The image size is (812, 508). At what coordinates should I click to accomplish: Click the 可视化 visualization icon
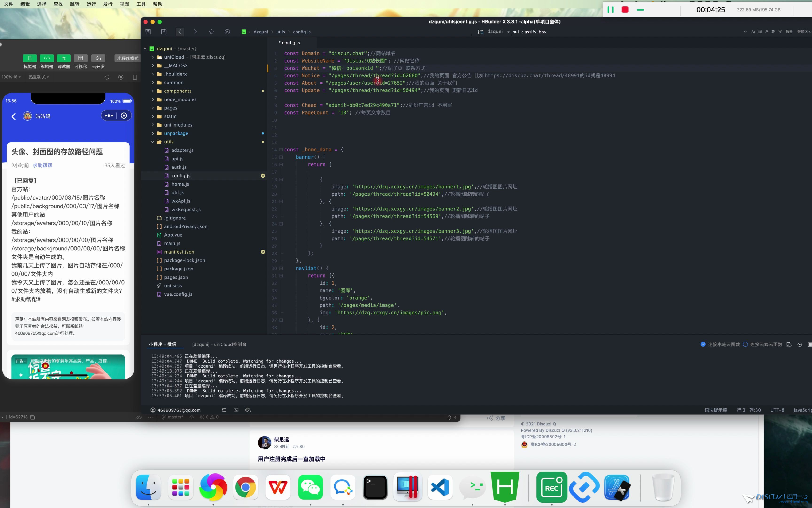[81, 58]
